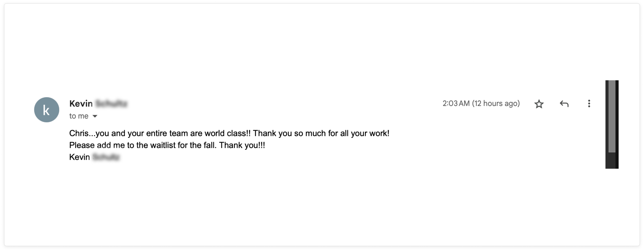
Task: Open the three-dot More options menu
Action: click(x=589, y=103)
